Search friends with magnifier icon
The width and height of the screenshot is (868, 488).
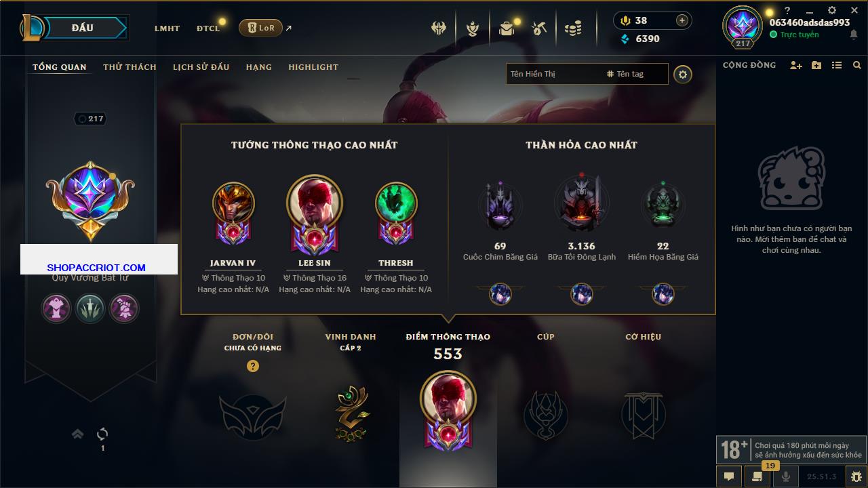(x=857, y=65)
